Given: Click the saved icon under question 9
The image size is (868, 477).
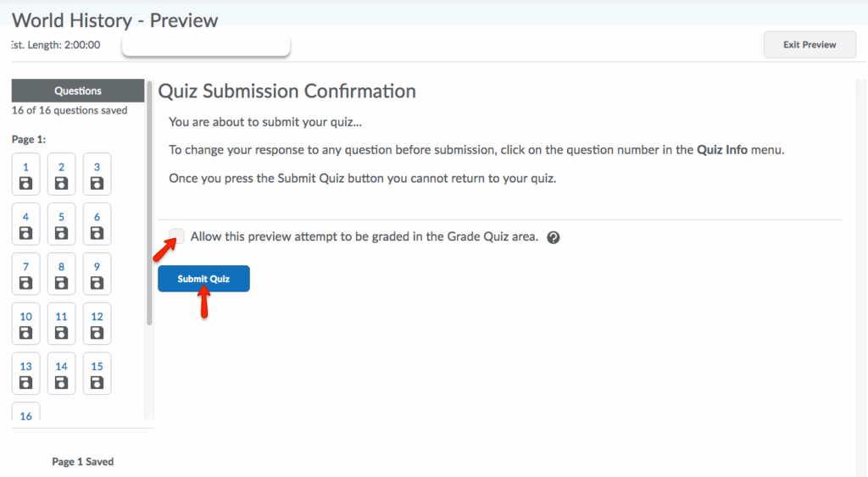Looking at the screenshot, I should pyautogui.click(x=97, y=283).
